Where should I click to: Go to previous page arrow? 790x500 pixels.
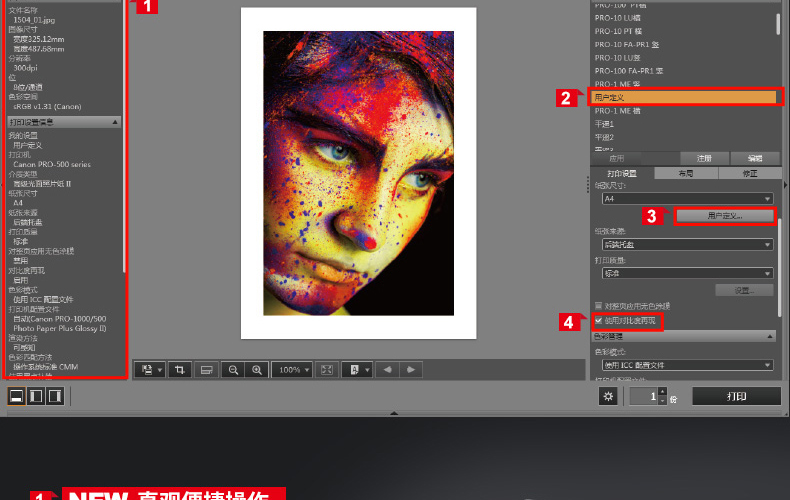point(387,370)
